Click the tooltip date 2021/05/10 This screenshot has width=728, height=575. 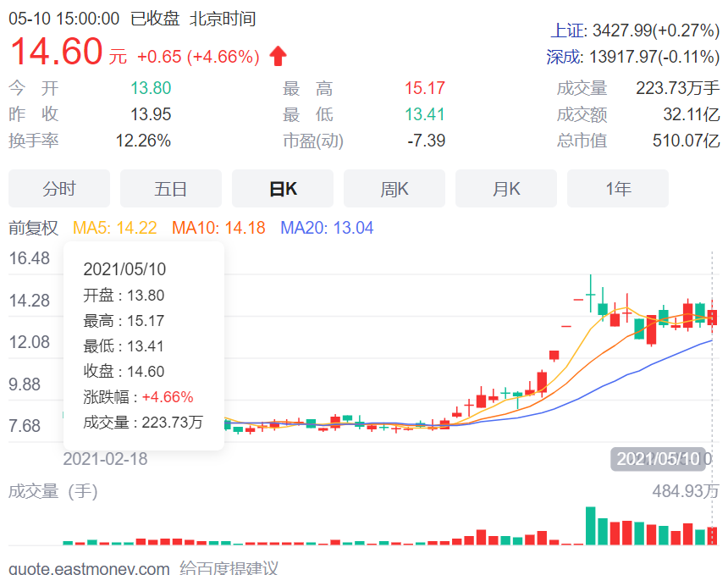click(124, 269)
